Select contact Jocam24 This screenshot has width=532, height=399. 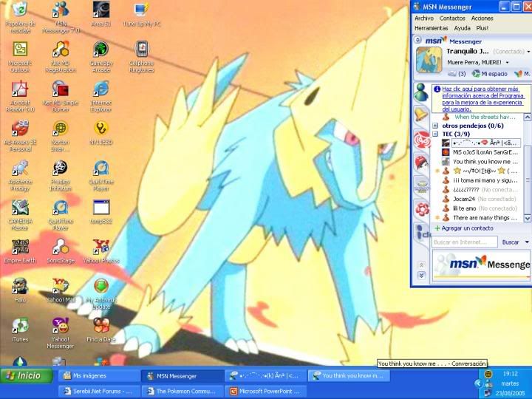[479, 199]
